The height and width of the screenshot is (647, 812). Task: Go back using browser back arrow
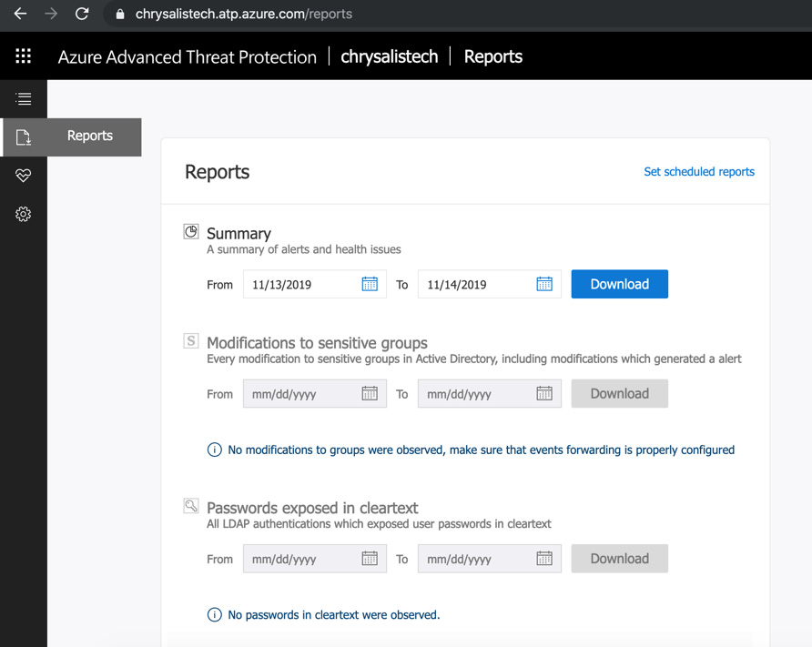(20, 15)
